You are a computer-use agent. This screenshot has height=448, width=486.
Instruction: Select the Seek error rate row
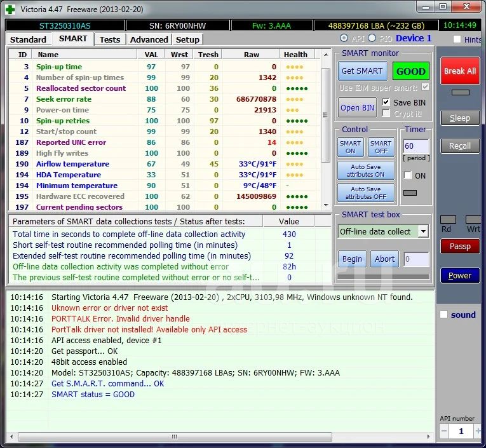coord(165,99)
